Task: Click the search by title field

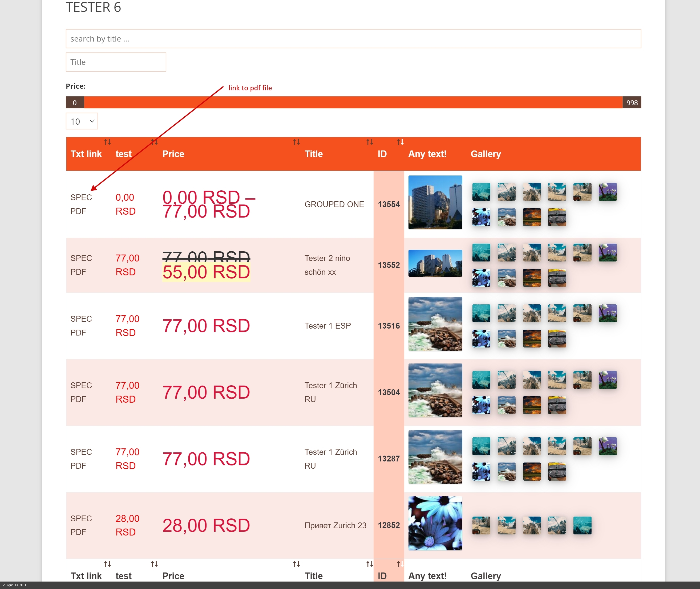Action: point(353,39)
